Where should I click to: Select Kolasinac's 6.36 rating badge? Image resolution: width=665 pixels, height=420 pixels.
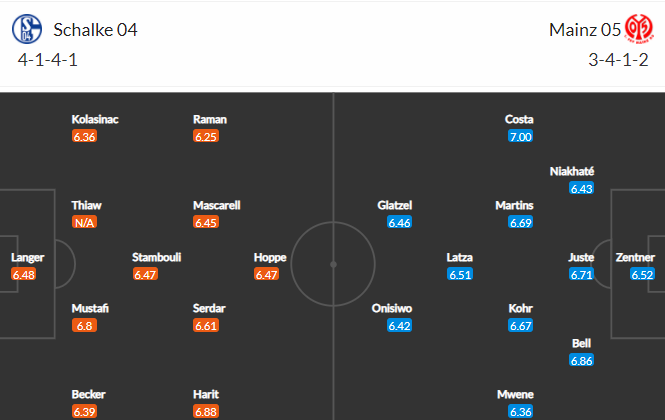(x=84, y=137)
